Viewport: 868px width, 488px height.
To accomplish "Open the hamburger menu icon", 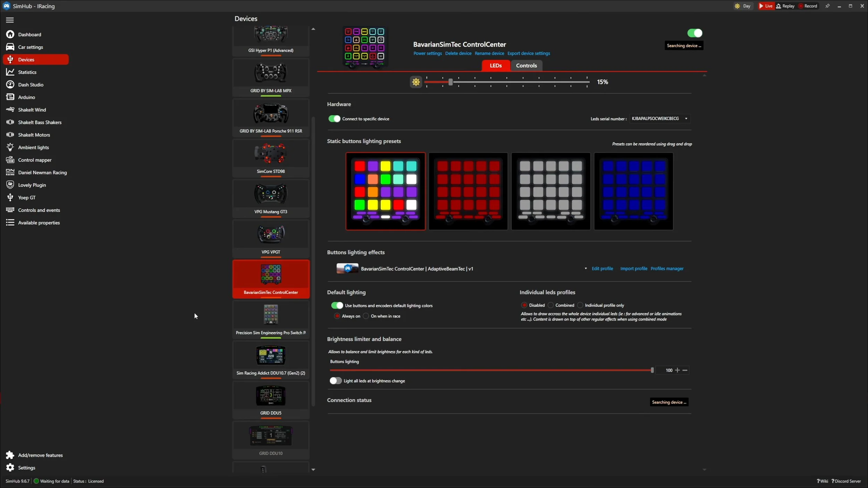I will (x=10, y=20).
